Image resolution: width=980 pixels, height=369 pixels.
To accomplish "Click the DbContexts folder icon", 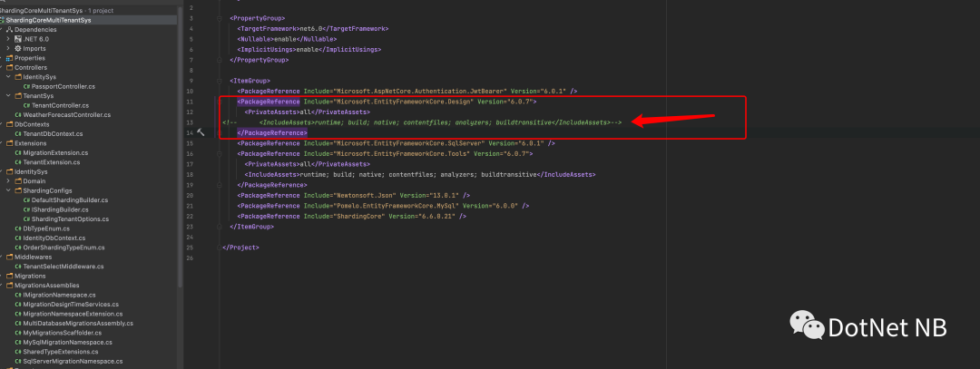I will tap(9, 124).
